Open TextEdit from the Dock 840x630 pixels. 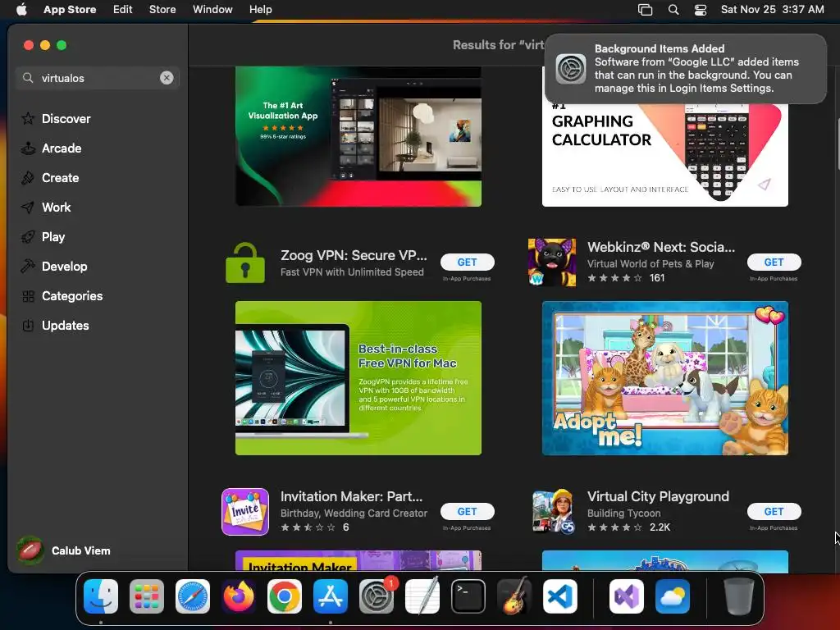pos(422,596)
